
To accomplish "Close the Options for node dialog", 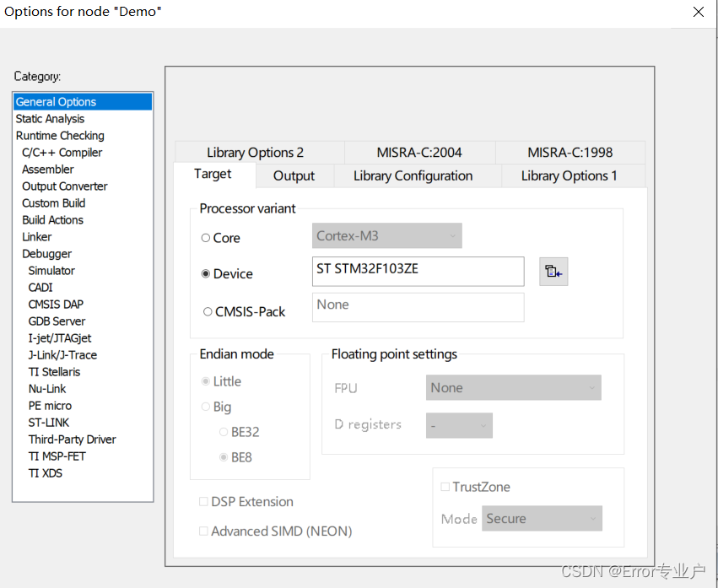I will tap(699, 12).
